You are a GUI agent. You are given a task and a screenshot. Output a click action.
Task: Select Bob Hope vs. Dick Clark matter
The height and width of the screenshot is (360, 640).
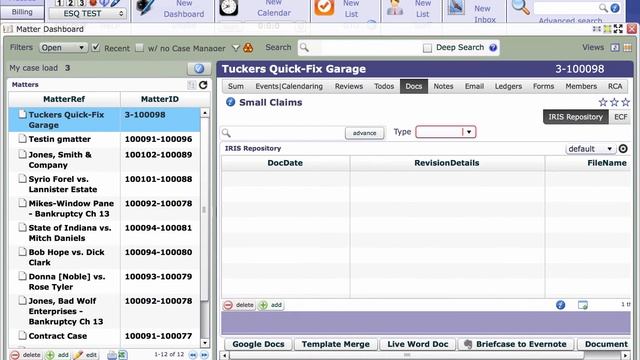[x=104, y=257]
